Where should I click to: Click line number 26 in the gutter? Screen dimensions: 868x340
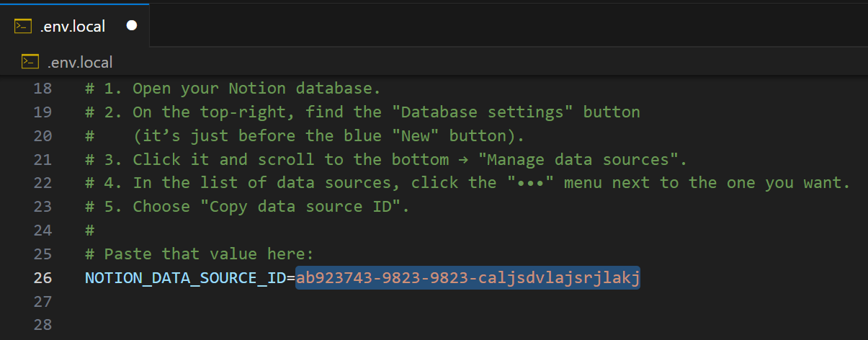(42, 277)
